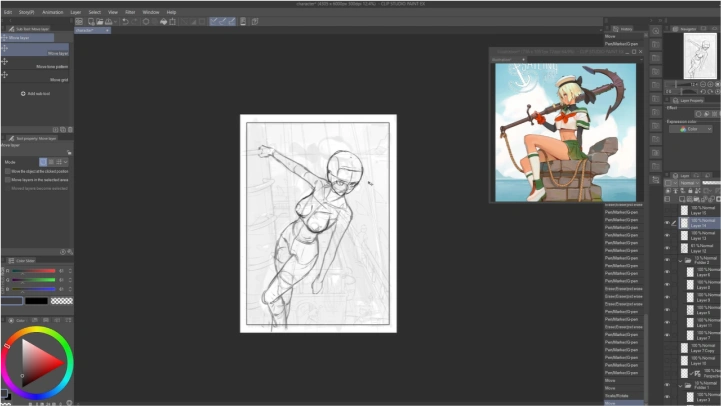Click the Save icon in the toolbar
721x406 pixels.
coord(109,22)
